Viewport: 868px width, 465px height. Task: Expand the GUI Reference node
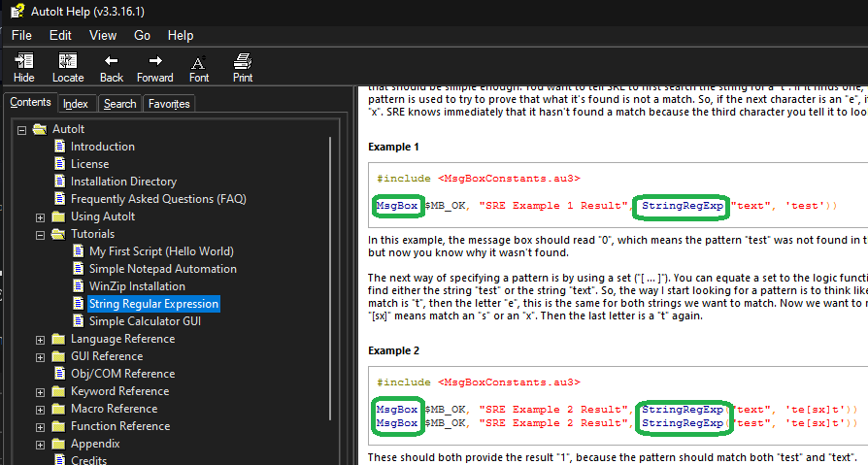[41, 357]
